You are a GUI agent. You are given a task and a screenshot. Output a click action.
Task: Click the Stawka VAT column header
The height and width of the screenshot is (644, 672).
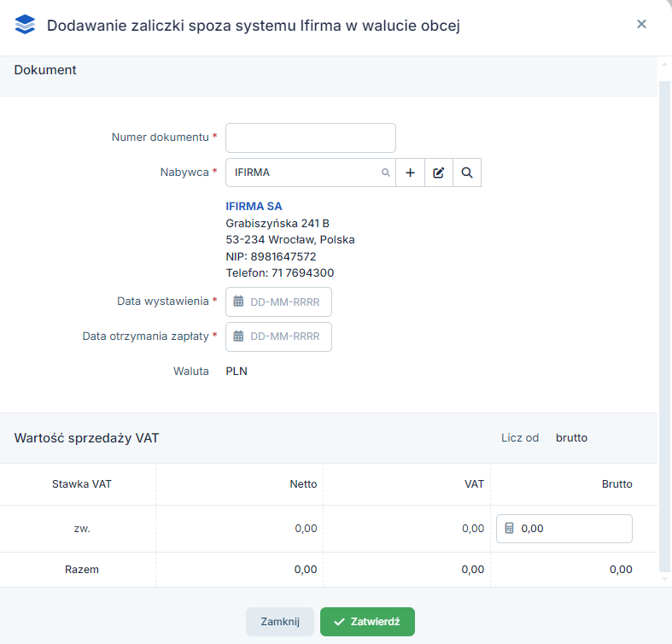pos(82,484)
